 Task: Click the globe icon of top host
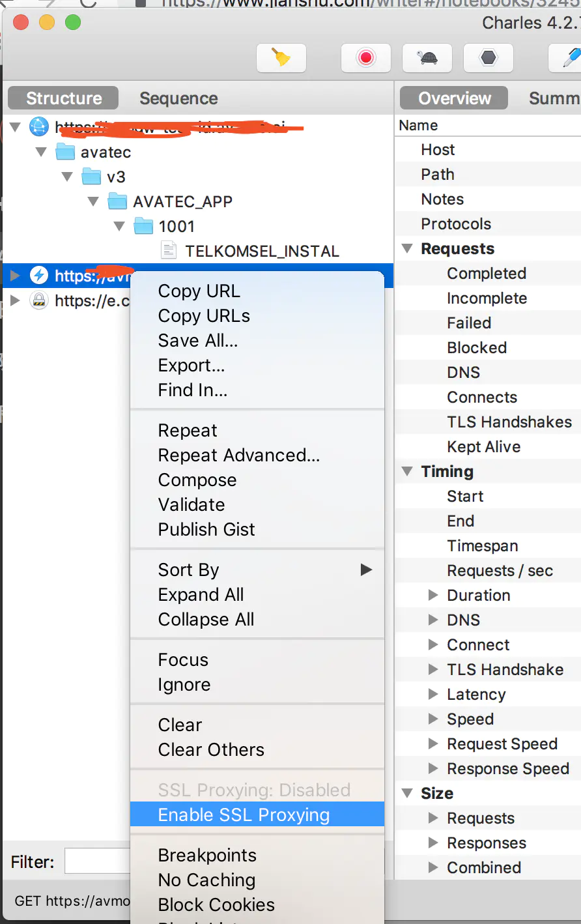point(39,126)
